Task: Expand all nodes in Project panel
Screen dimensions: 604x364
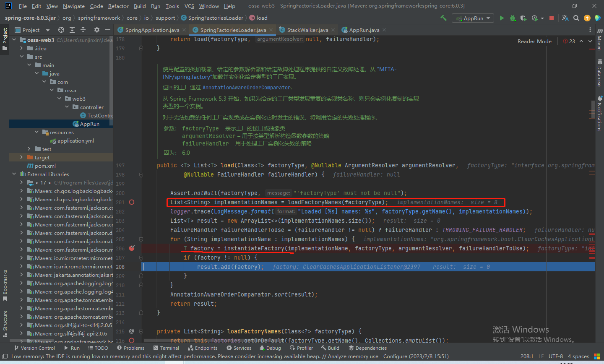Action: pos(72,30)
